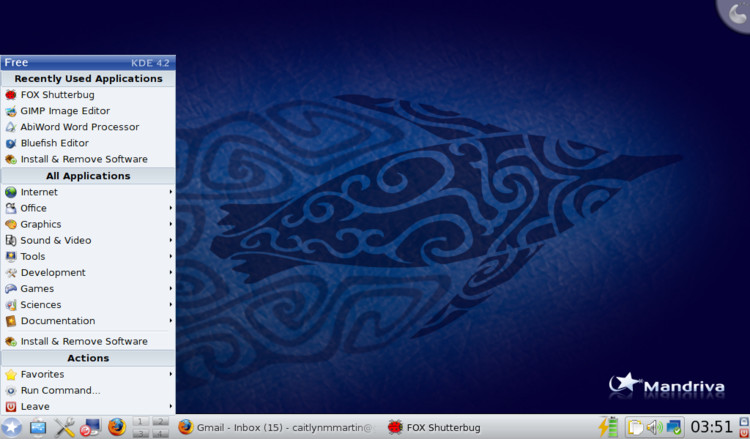
Task: Click the GIMP icon in the menu
Action: [x=11, y=111]
